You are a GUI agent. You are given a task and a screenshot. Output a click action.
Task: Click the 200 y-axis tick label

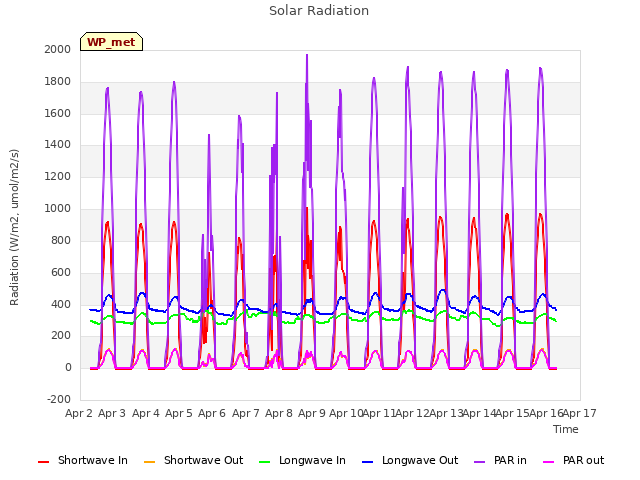[x=61, y=336]
